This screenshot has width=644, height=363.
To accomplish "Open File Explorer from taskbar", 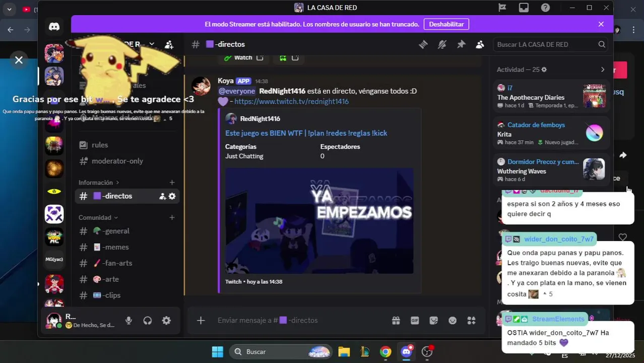I will pyautogui.click(x=344, y=351).
